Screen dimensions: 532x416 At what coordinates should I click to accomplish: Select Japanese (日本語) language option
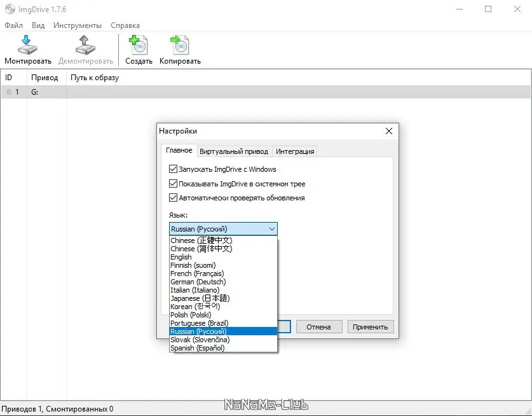click(223, 298)
